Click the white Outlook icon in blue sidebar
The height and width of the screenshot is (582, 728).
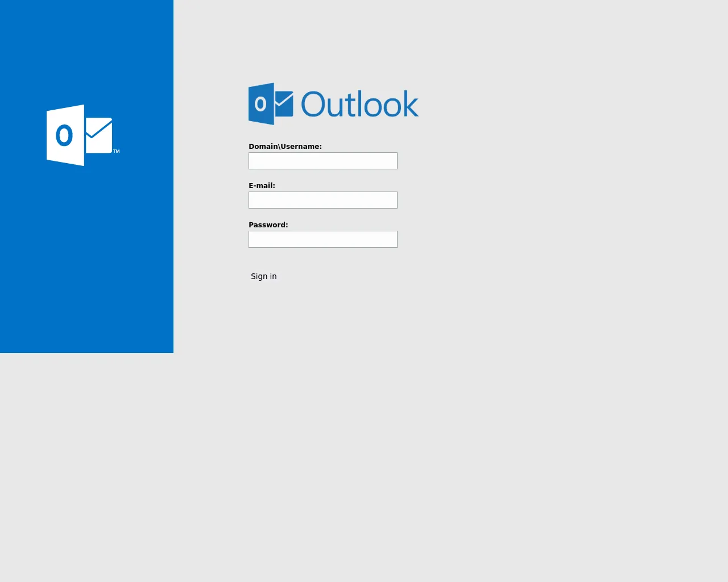[83, 135]
